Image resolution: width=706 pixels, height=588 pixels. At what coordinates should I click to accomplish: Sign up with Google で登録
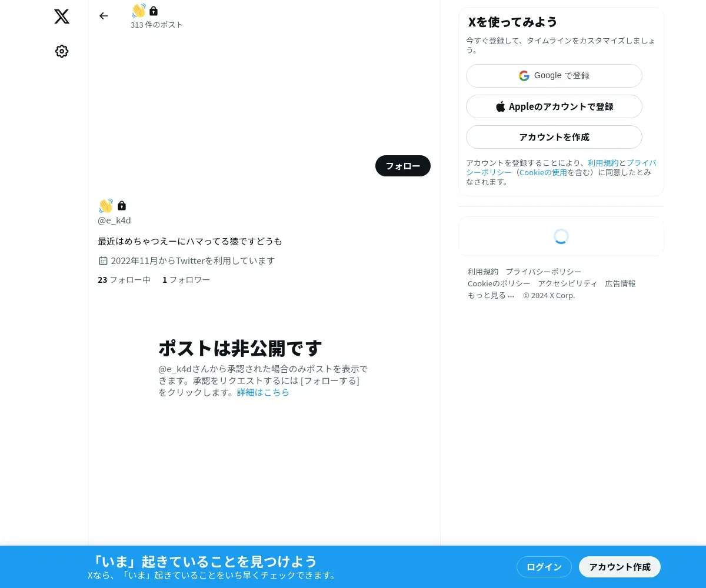[x=554, y=76]
